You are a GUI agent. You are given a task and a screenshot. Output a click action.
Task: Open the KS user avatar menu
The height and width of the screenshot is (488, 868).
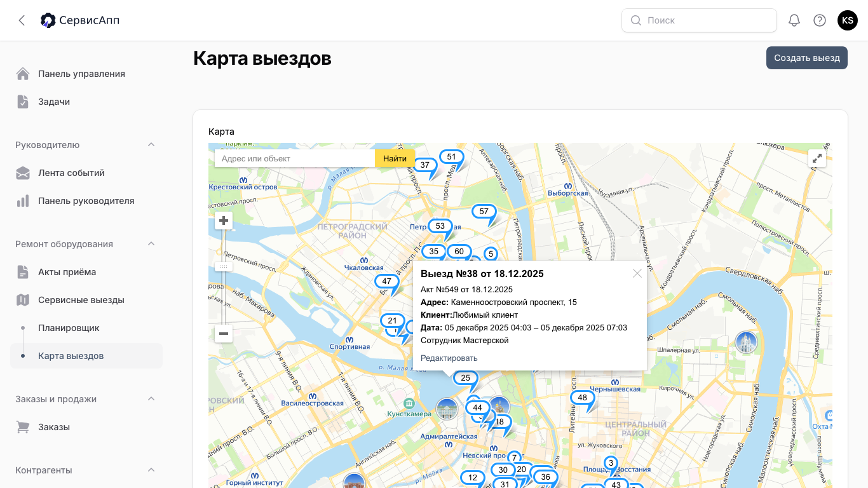[x=848, y=20]
